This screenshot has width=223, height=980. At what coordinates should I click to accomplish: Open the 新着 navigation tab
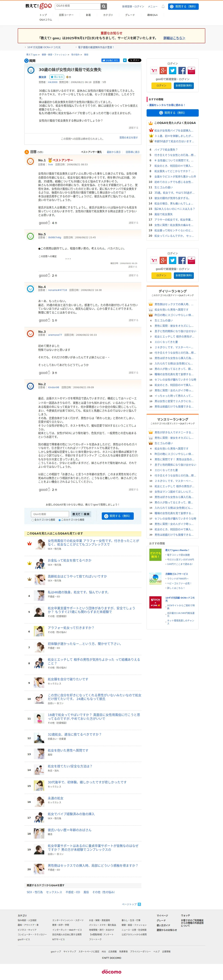[88, 15]
